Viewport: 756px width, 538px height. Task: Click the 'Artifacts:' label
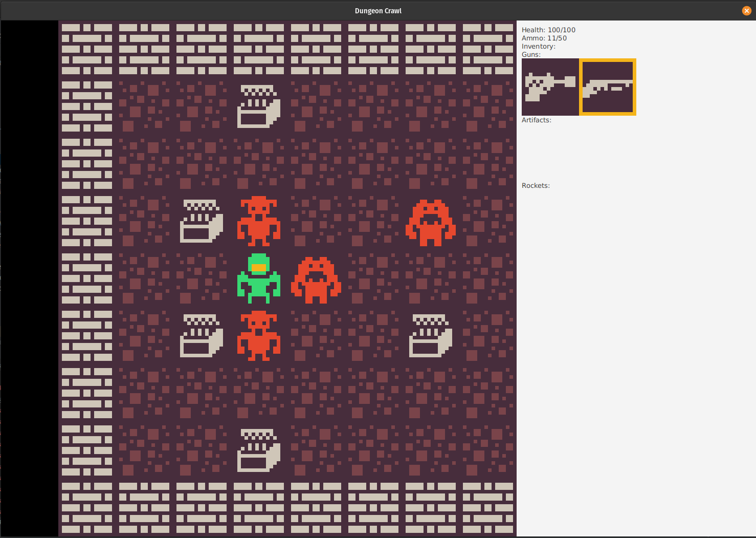click(537, 120)
